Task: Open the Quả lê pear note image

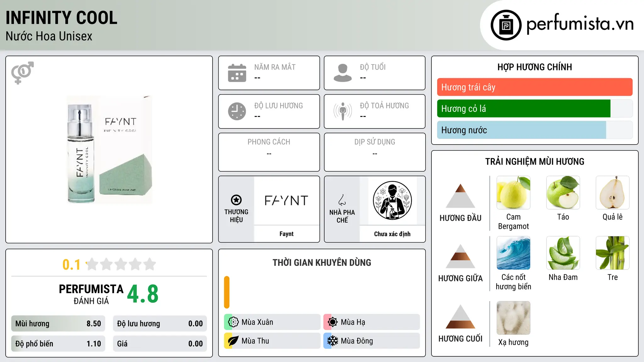Action: (x=613, y=193)
